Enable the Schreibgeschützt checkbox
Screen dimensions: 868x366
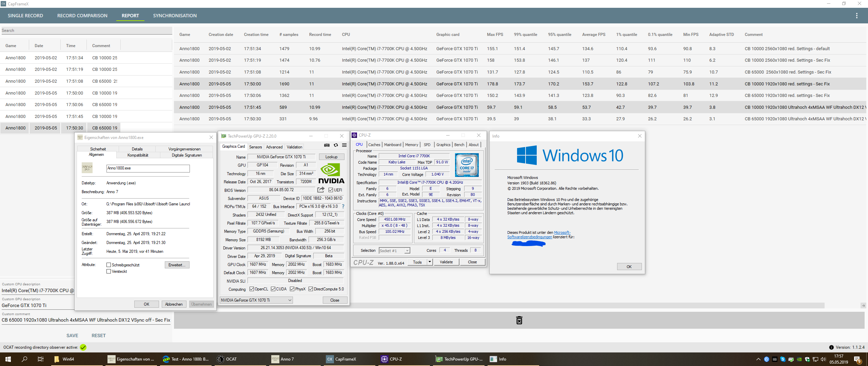109,265
